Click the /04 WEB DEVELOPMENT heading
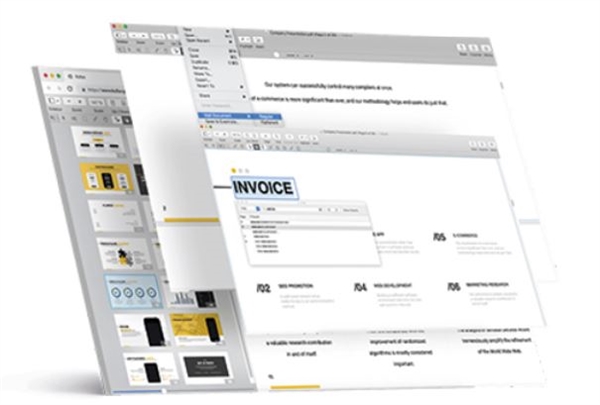Image resolution: width=600 pixels, height=405 pixels. pos(383,286)
